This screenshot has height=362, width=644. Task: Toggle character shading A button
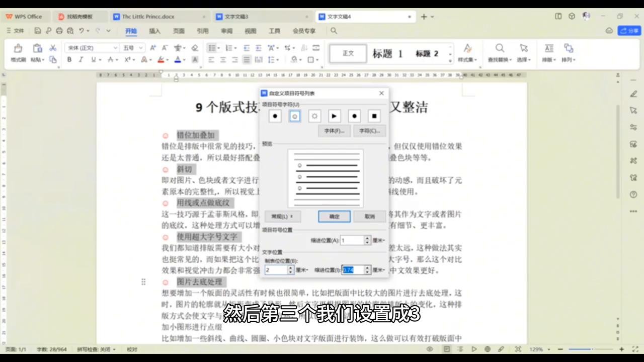(195, 59)
